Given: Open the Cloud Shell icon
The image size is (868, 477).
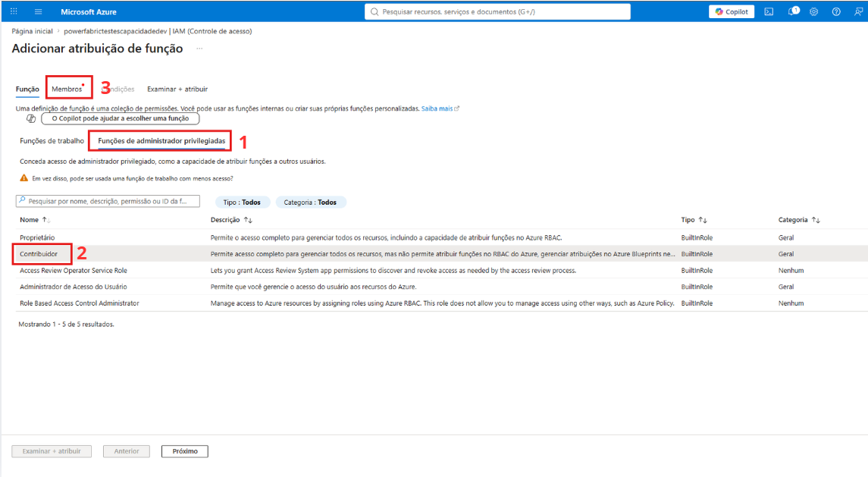Looking at the screenshot, I should tap(769, 11).
